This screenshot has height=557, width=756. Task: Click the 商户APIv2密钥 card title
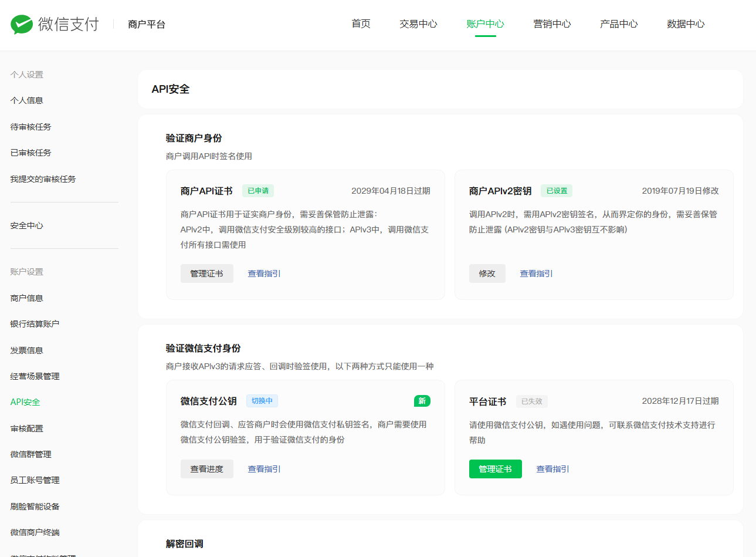(500, 191)
